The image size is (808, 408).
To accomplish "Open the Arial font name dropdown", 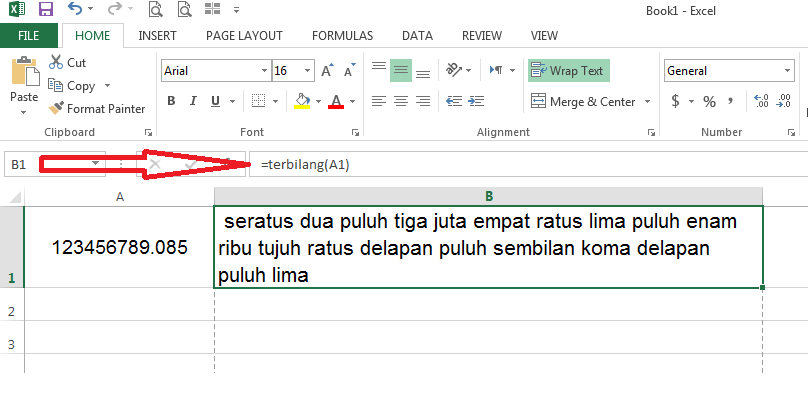I will click(264, 71).
